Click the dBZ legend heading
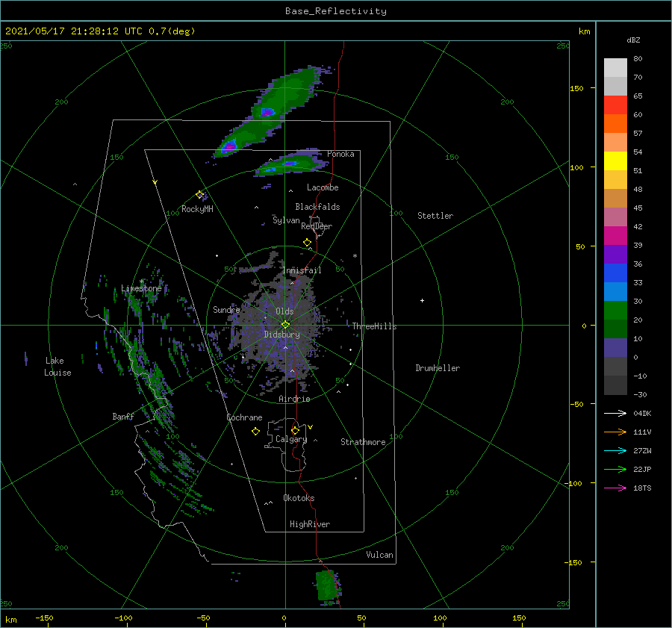 point(633,40)
